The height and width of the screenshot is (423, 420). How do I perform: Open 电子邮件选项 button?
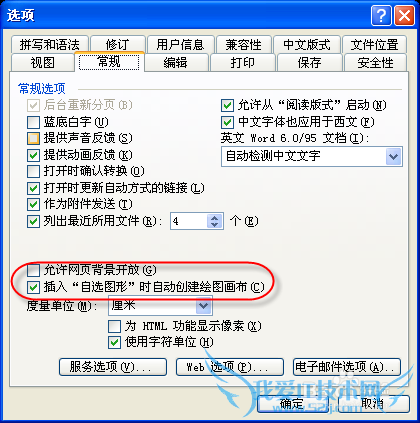347,367
